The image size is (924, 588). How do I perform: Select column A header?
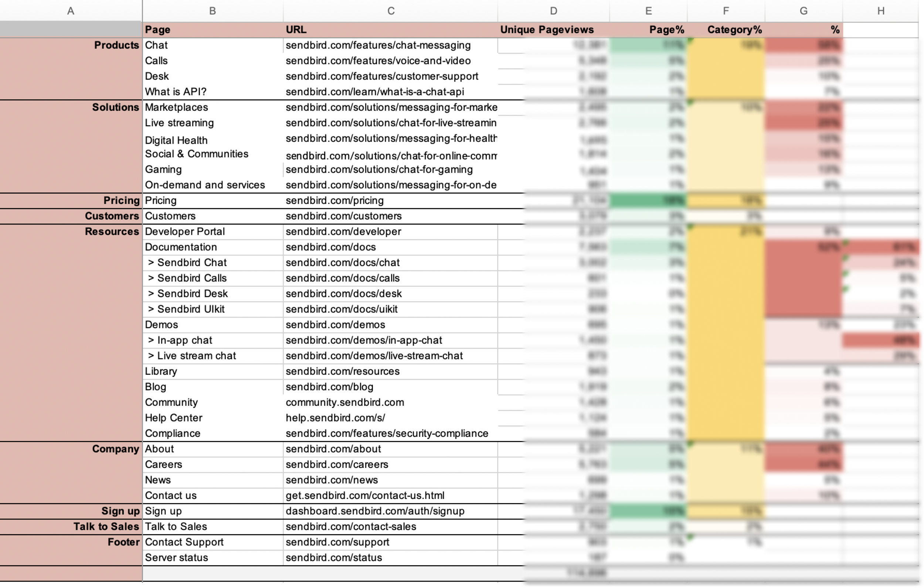point(71,11)
